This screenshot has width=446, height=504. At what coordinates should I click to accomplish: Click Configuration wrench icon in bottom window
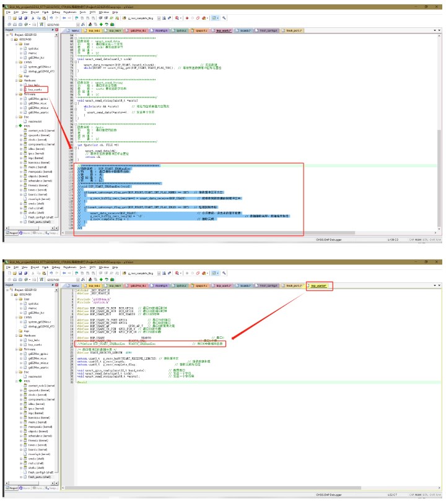[x=224, y=273]
